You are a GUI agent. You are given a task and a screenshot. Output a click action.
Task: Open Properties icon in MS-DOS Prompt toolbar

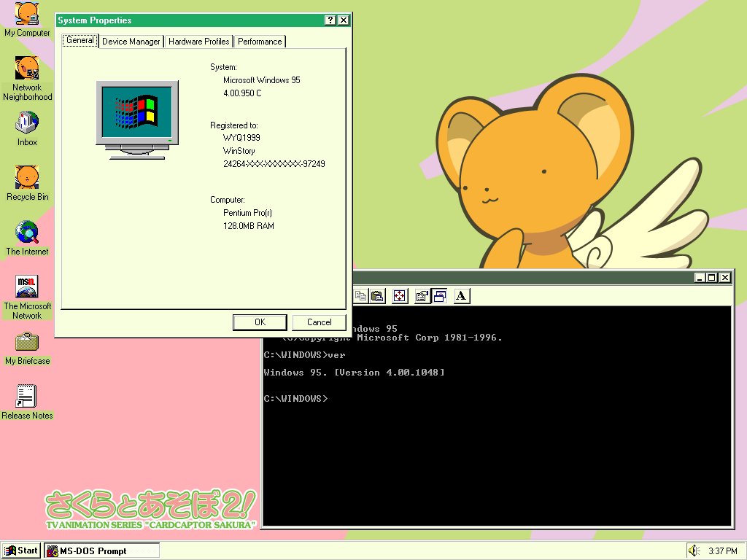tap(422, 296)
